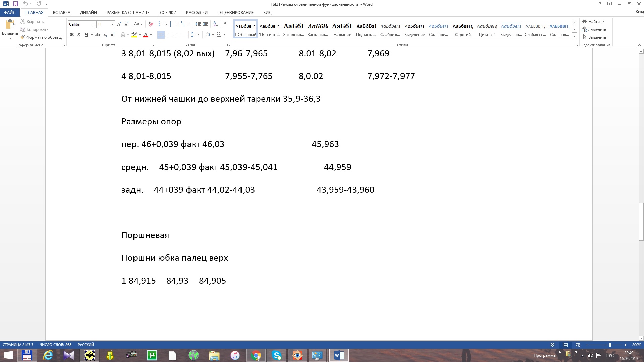644x362 pixels.
Task: Open the font size dropdown showing 11
Action: point(112,24)
